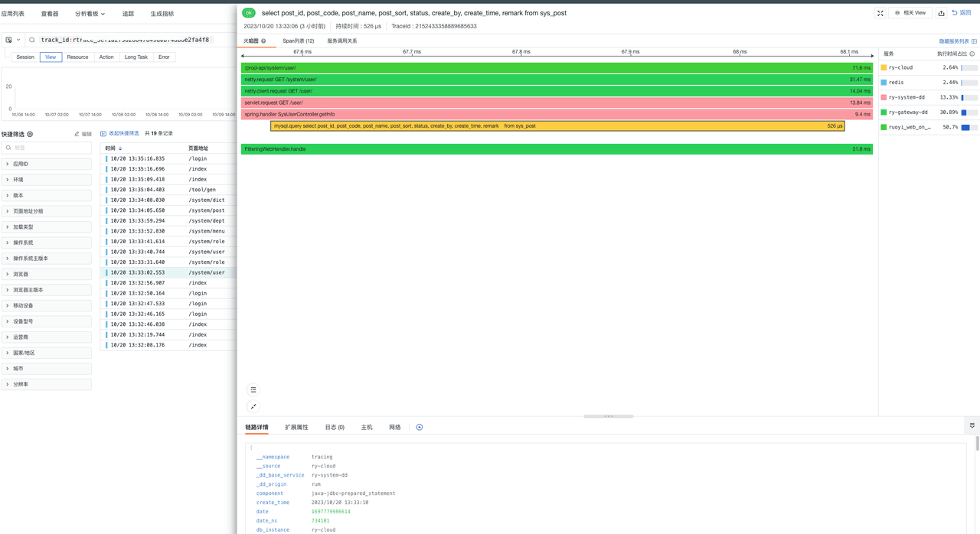Click the 编辑 edit pencil button
The width and height of the screenshot is (980, 534).
[x=83, y=135]
